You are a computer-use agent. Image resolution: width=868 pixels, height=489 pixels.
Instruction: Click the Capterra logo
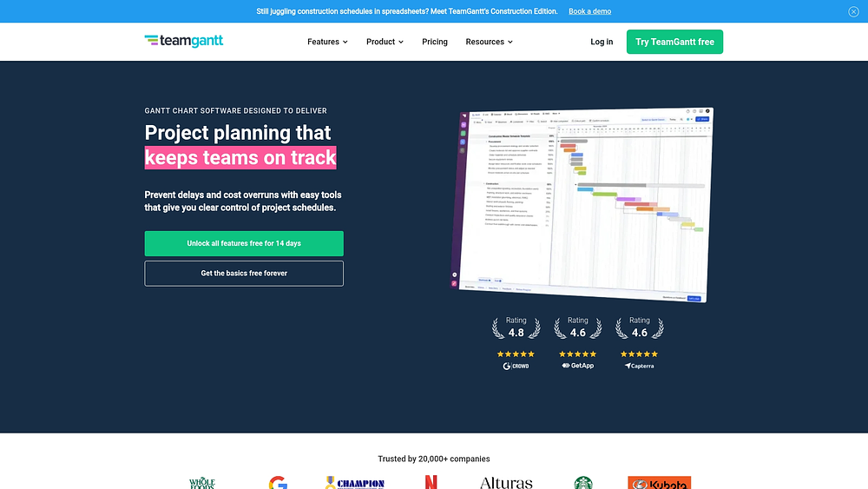click(640, 366)
